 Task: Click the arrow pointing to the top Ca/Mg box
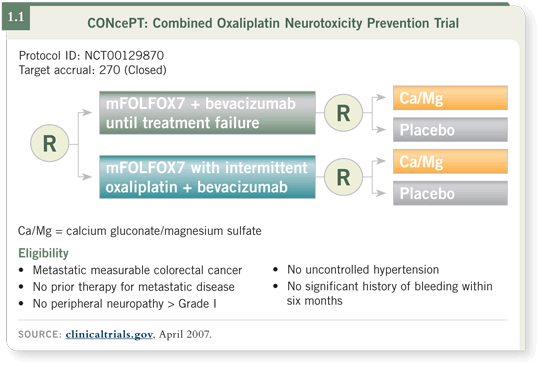[379, 97]
